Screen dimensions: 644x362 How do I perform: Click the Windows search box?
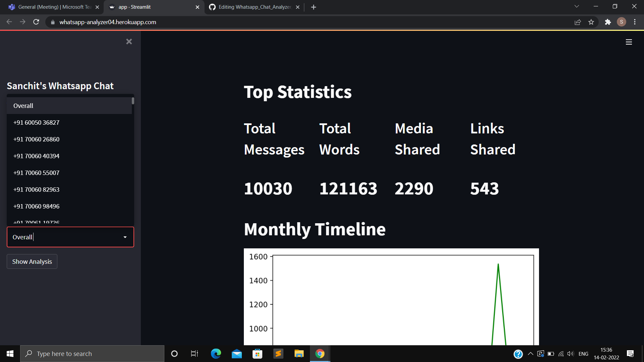92,353
